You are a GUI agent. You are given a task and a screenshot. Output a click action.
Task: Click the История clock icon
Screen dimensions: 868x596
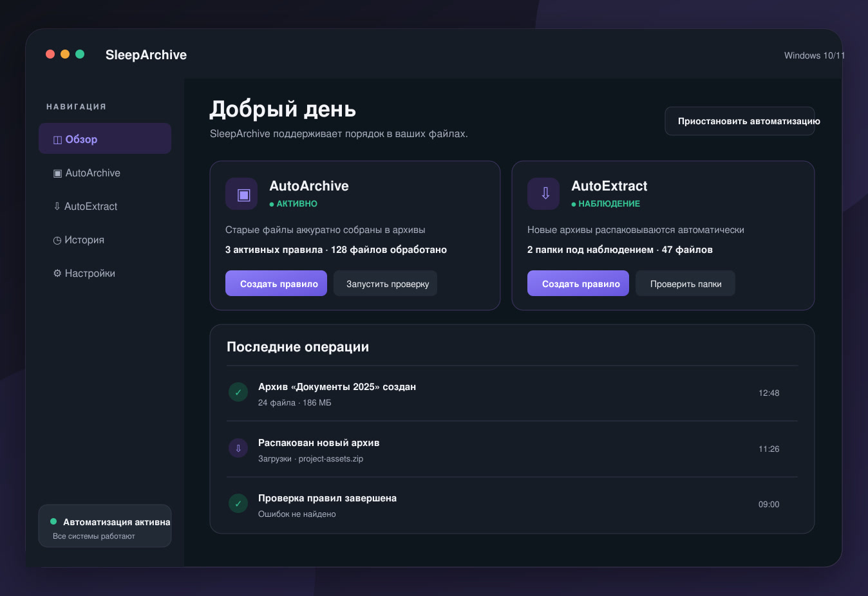[57, 240]
